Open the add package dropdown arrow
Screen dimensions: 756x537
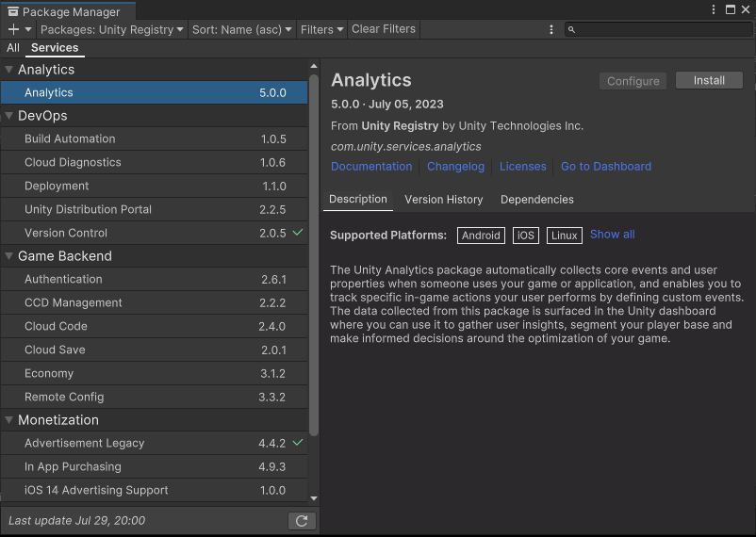[x=28, y=29]
